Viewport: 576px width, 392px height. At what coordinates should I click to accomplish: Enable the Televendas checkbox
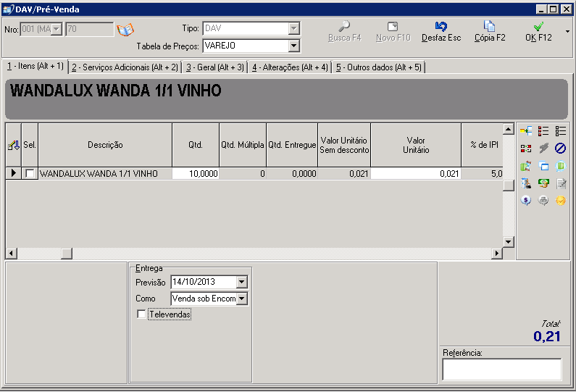(x=141, y=314)
